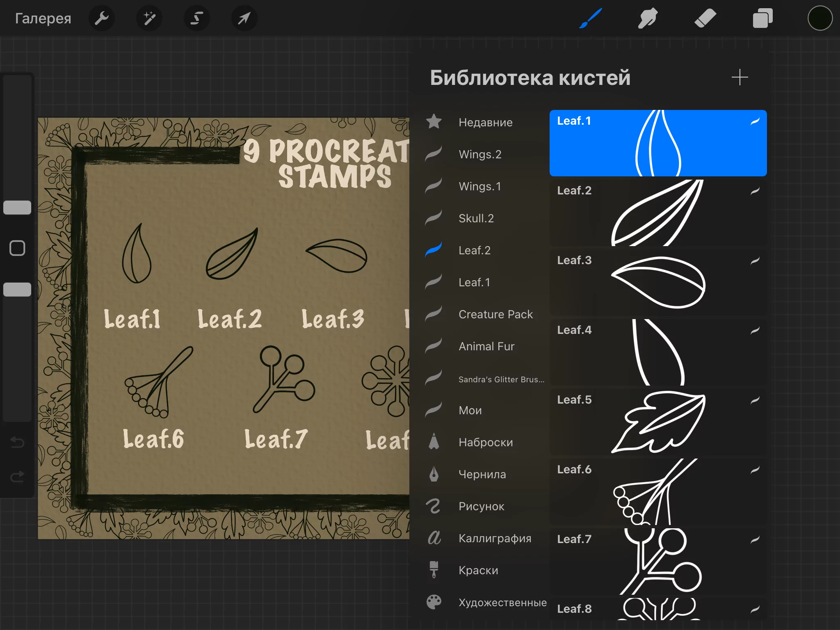
Task: Click the paintbrush icon beside Краски
Action: (434, 570)
